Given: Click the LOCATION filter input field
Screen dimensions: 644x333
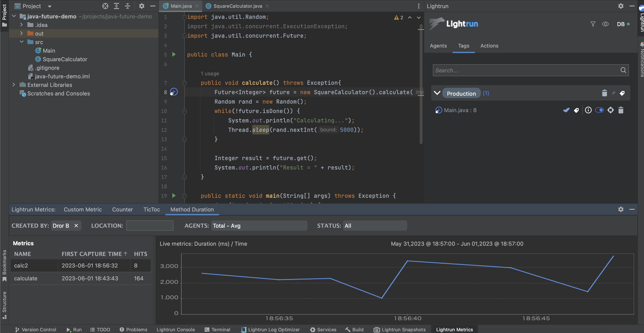Looking at the screenshot, I should (x=149, y=226).
